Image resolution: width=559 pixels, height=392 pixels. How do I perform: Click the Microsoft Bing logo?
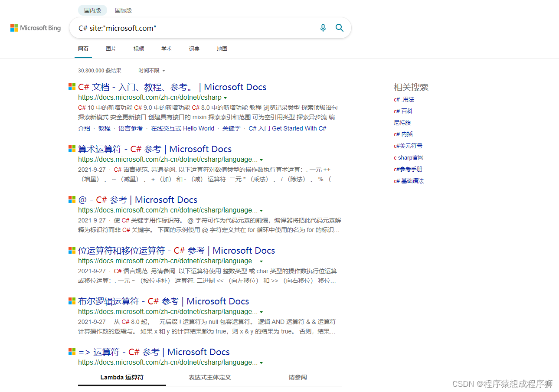pyautogui.click(x=36, y=28)
